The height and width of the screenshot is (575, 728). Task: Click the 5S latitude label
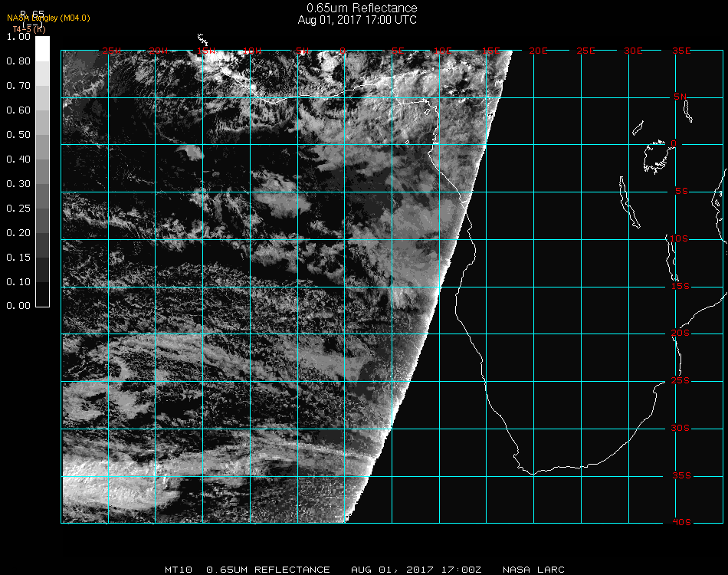click(681, 192)
